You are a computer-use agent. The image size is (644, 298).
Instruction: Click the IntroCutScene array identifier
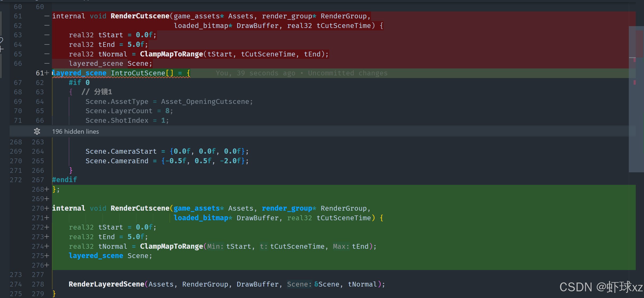138,73
